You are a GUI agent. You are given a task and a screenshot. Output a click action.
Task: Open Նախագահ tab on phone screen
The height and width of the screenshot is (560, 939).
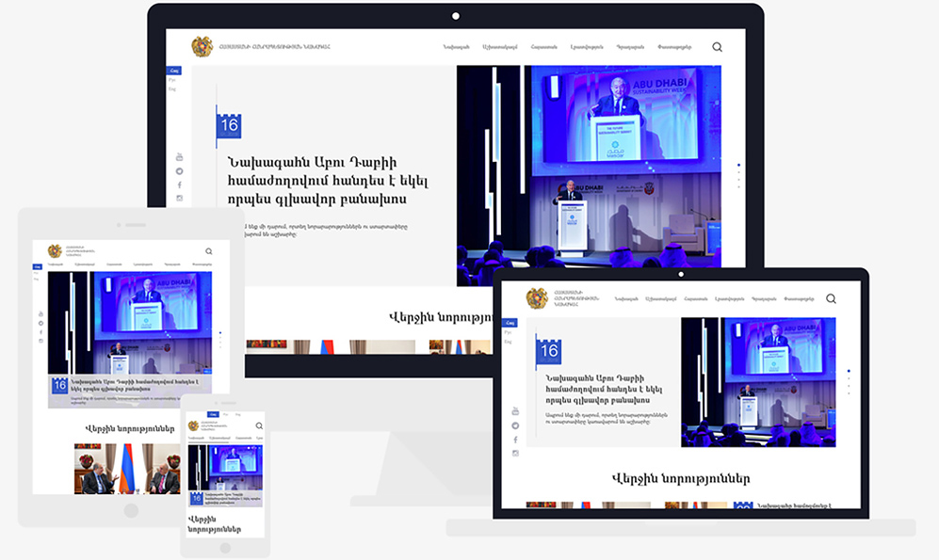(196, 438)
